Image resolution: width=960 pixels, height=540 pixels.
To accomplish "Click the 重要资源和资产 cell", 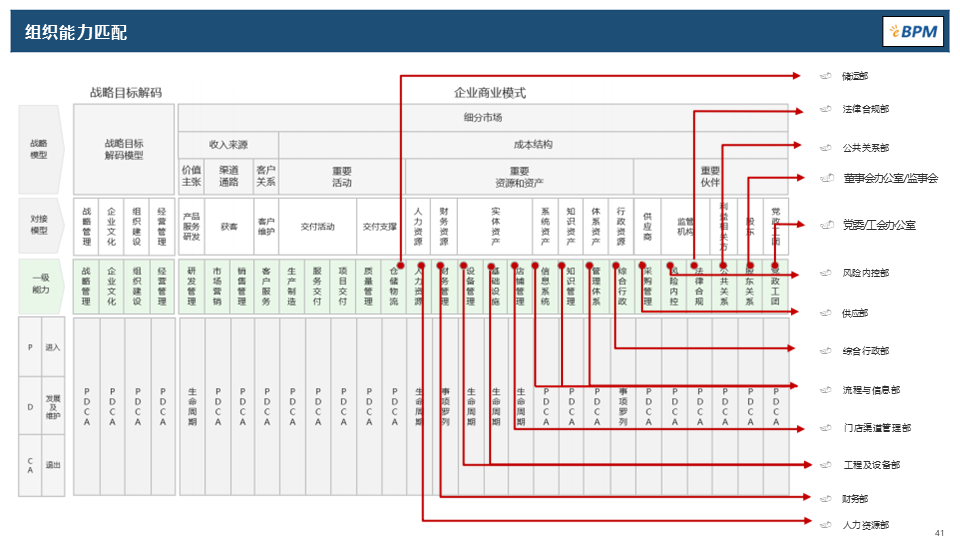I will tap(519, 176).
